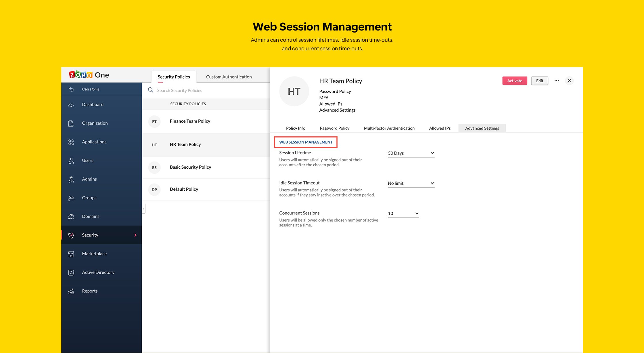
Task: Click the Groups sidebar icon
Action: 71,197
